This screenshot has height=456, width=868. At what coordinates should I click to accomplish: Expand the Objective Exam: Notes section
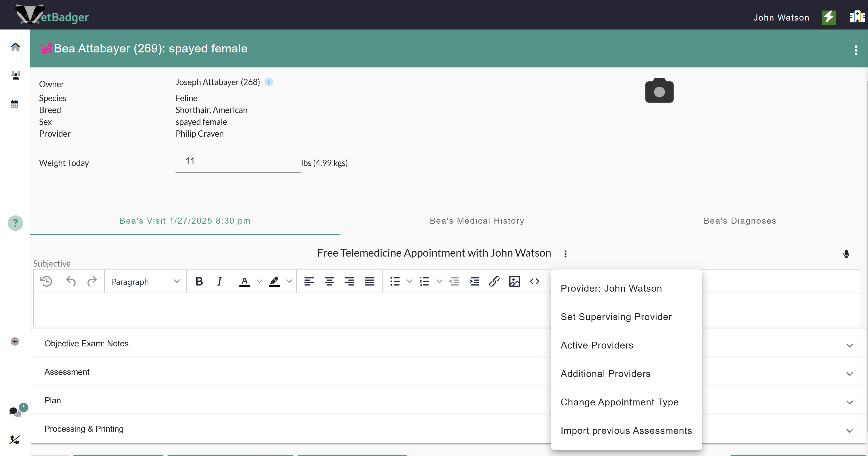86,343
